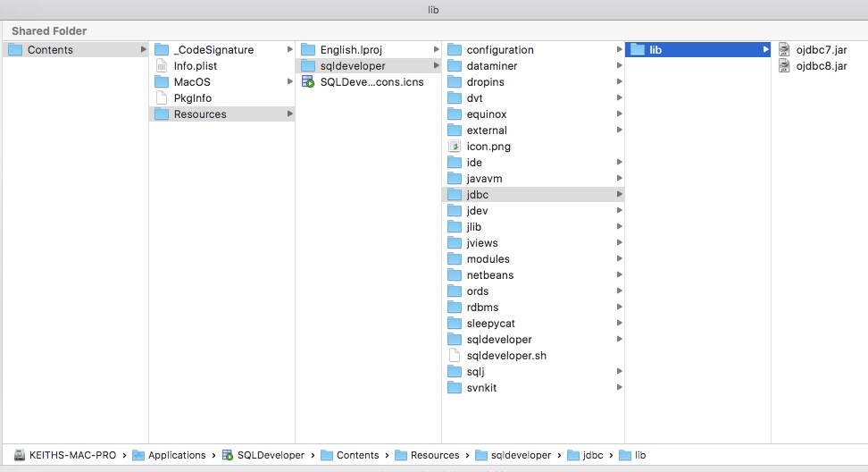This screenshot has height=472, width=868.
Task: Click the PkgInfo file icon
Action: pos(162,98)
